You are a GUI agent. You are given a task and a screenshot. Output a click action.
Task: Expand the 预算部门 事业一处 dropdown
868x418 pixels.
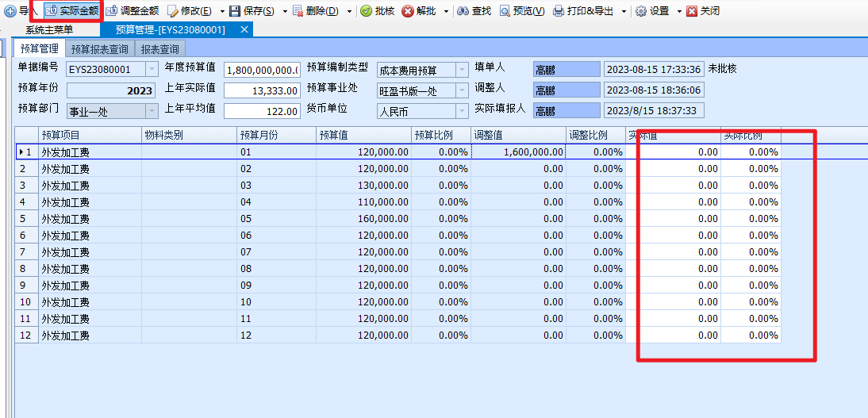(x=152, y=111)
